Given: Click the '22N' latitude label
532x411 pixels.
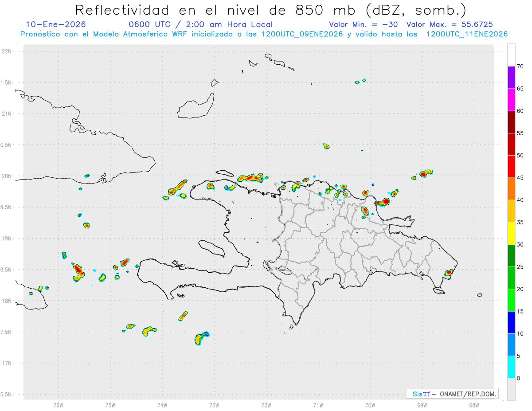Looking at the screenshot, I should point(8,51).
